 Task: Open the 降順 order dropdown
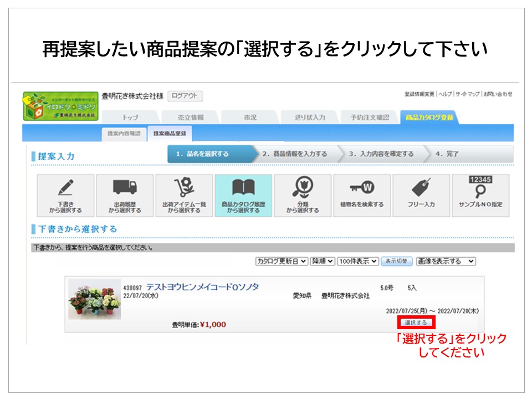tap(322, 261)
